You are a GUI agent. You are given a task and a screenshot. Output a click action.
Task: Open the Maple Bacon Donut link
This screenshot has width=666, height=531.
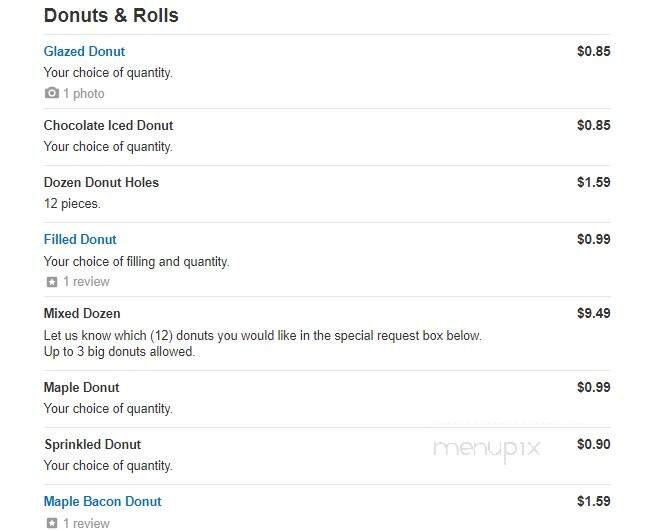coord(102,501)
